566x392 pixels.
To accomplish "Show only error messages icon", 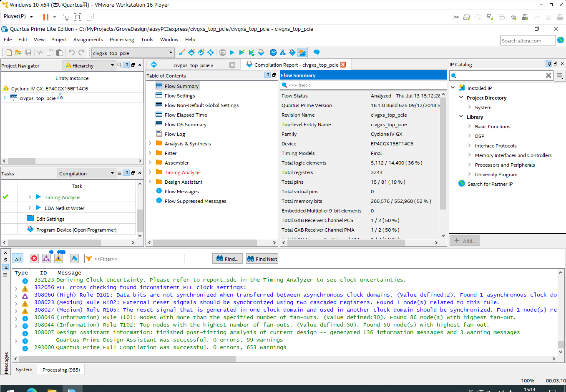I will 34,259.
